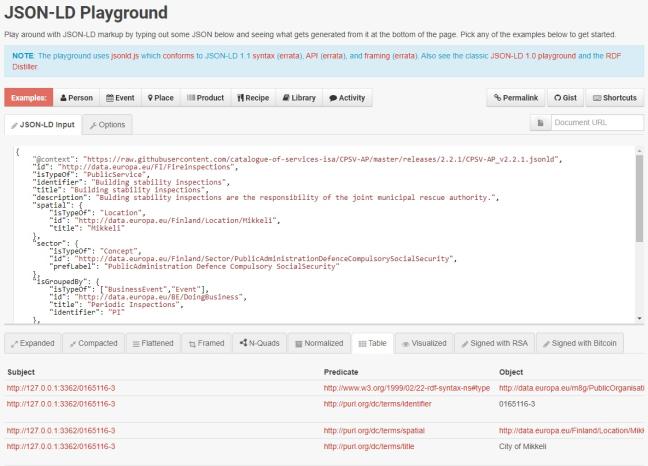Load the Person example
The width and height of the screenshot is (648, 466).
(76, 98)
